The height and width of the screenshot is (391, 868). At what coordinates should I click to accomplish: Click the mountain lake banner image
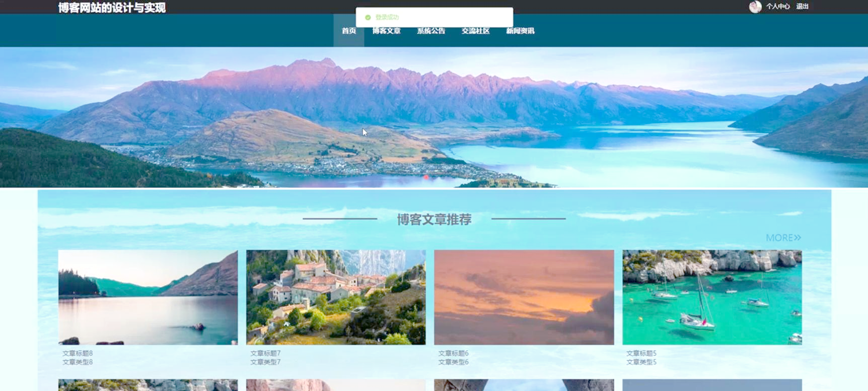point(434,117)
